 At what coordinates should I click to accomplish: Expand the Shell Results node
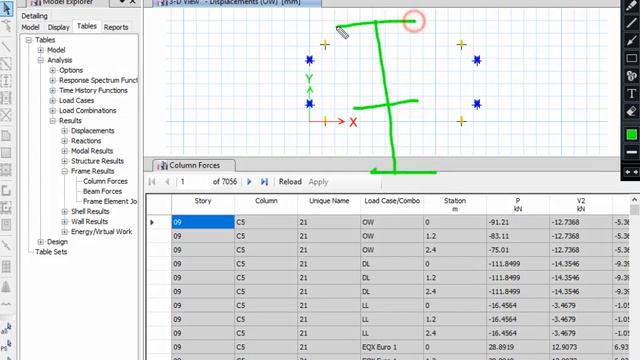coord(64,211)
